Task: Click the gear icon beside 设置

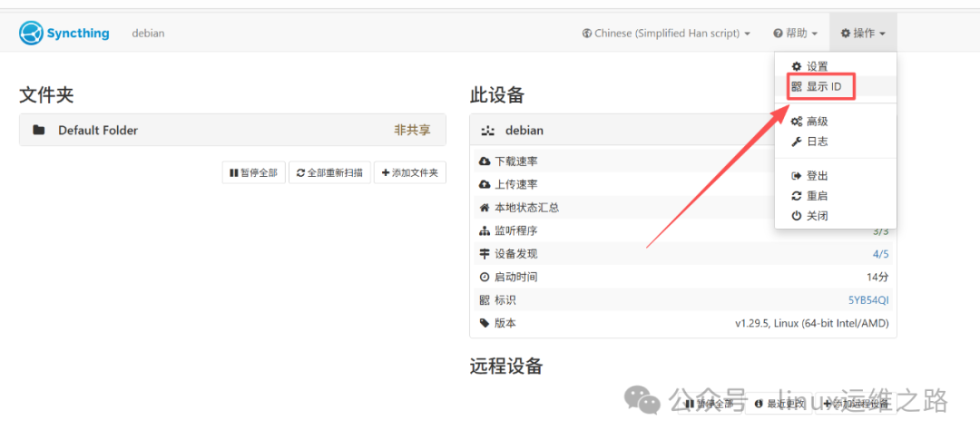Action: [797, 66]
